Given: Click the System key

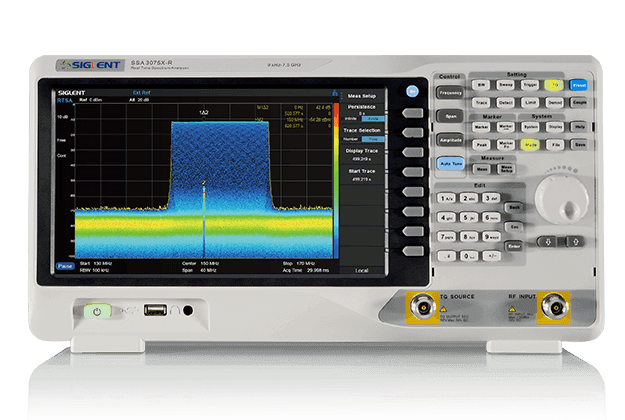Looking at the screenshot, I should point(530,127).
